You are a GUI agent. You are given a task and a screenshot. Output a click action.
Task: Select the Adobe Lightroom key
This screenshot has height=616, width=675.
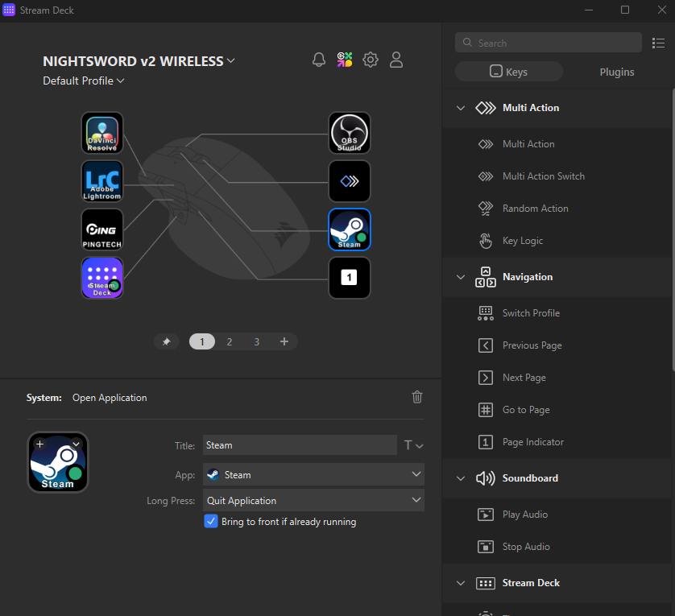click(102, 181)
